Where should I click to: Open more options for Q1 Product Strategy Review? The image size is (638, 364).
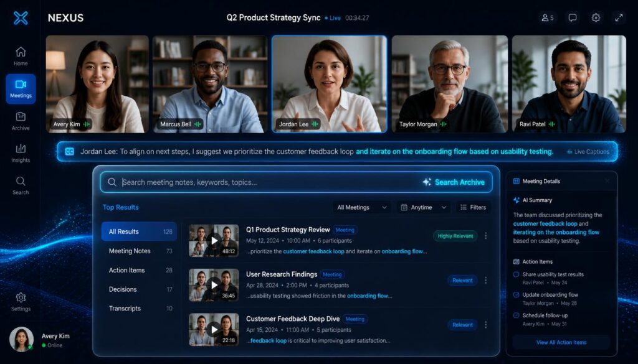click(x=485, y=236)
